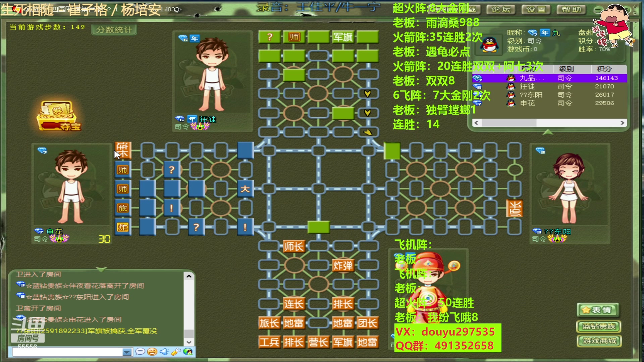Collapse chat panel using its top triangle
The width and height of the screenshot is (644, 362).
[101, 269]
